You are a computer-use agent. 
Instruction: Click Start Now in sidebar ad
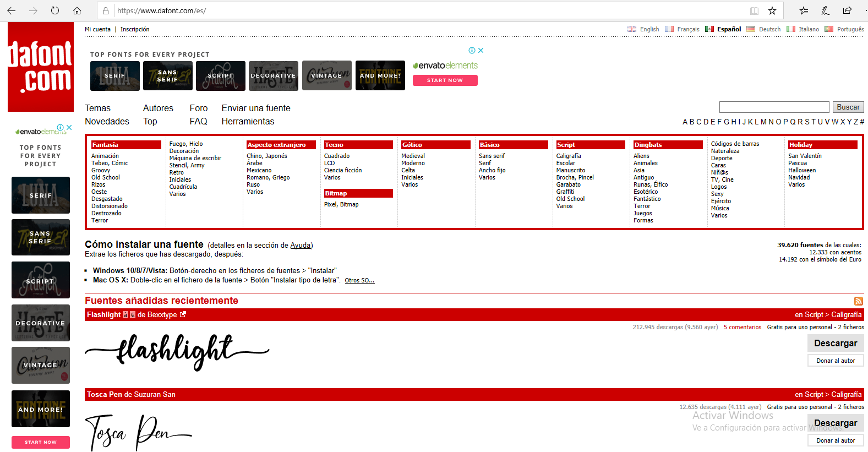pos(41,442)
